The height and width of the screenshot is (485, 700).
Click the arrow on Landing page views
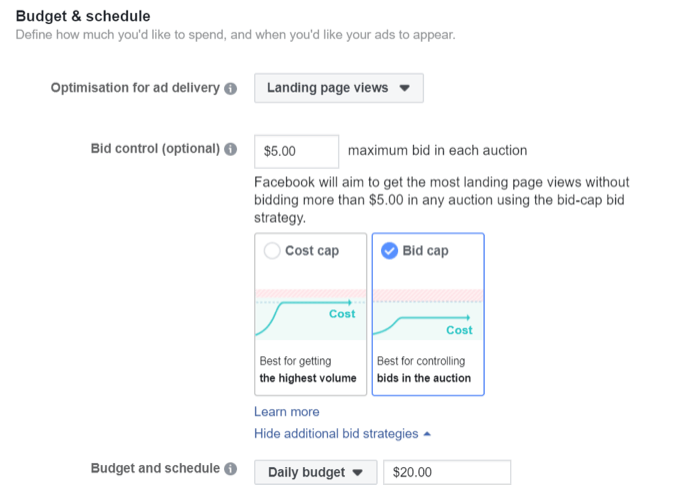coord(404,88)
